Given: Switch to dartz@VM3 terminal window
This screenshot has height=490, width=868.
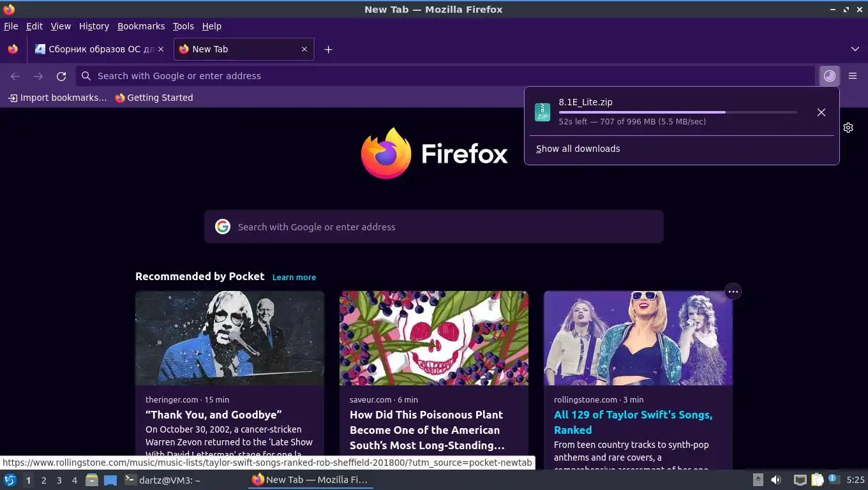Looking at the screenshot, I should click(x=162, y=480).
